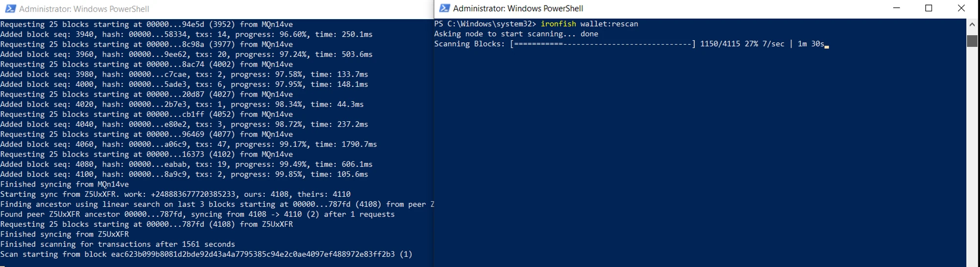
Task: Maximize the right PowerShell window
Action: point(929,8)
